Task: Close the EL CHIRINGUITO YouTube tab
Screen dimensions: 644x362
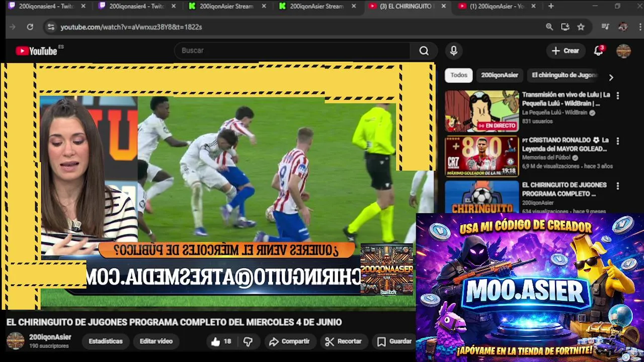Action: [x=443, y=7]
